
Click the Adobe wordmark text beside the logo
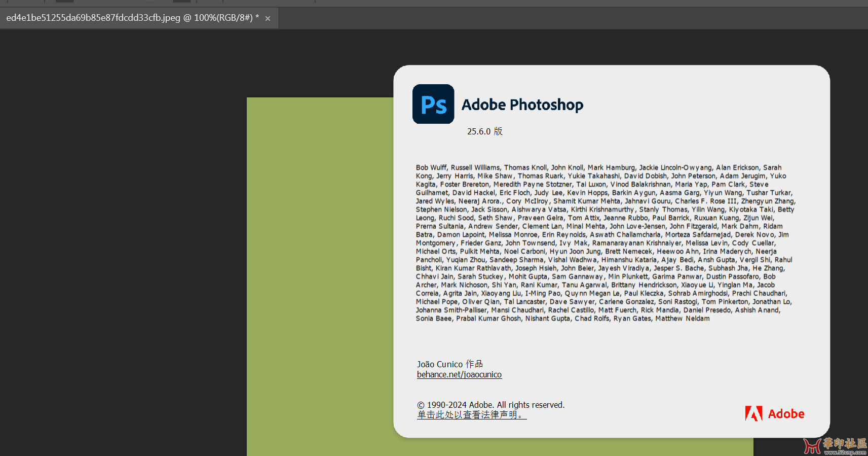point(786,414)
